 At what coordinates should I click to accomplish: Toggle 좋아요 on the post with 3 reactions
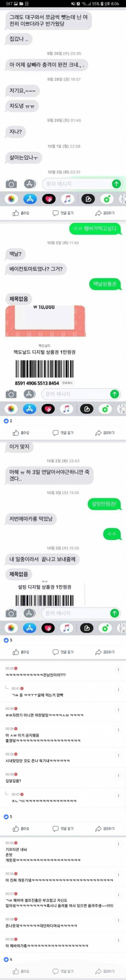[x=21, y=652]
